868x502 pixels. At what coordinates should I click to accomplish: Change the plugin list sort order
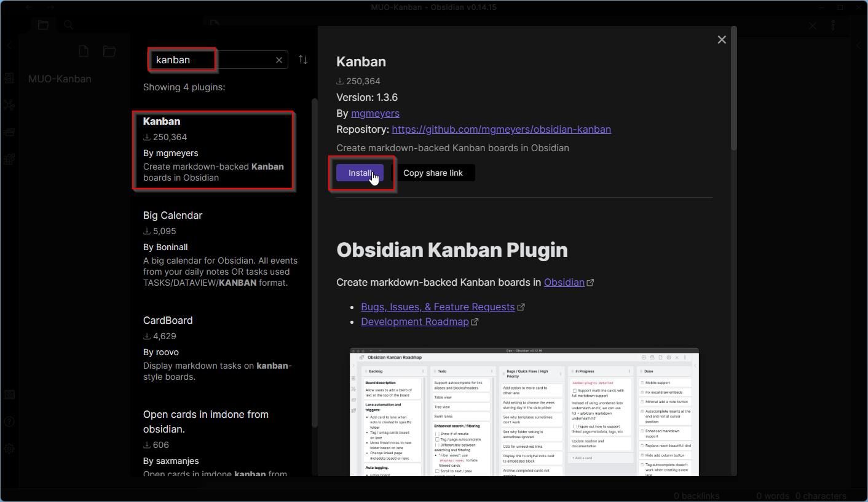pos(302,60)
